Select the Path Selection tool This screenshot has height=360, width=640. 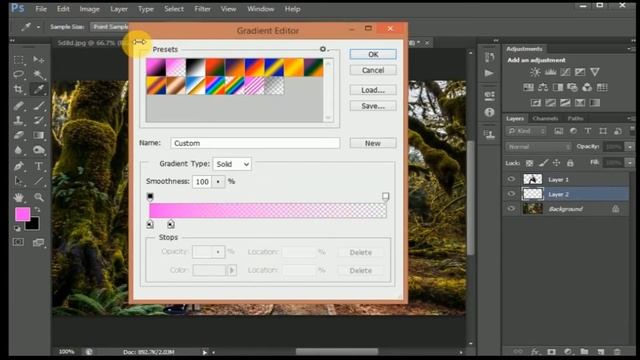(x=18, y=181)
